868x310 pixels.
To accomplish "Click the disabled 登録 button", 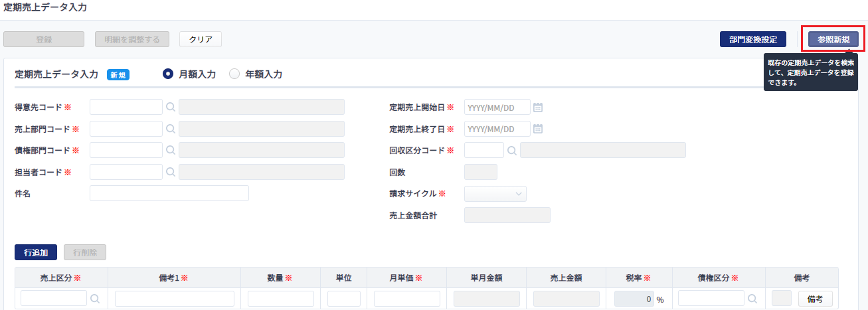I will 44,39.
